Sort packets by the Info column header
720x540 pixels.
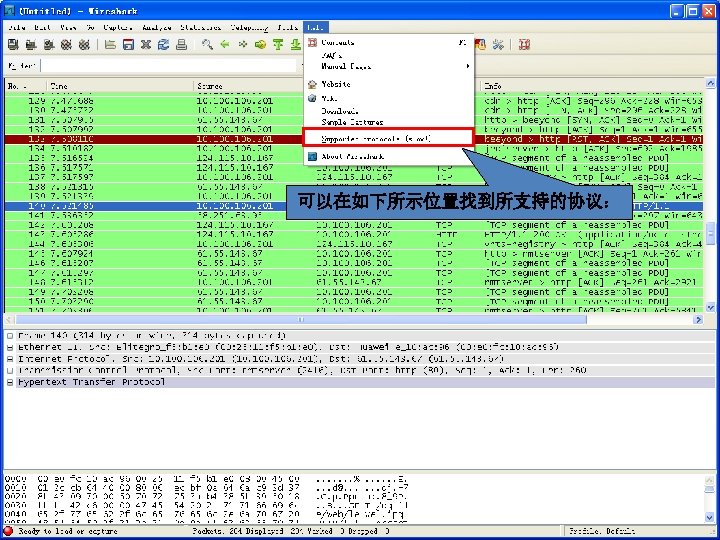592,86
